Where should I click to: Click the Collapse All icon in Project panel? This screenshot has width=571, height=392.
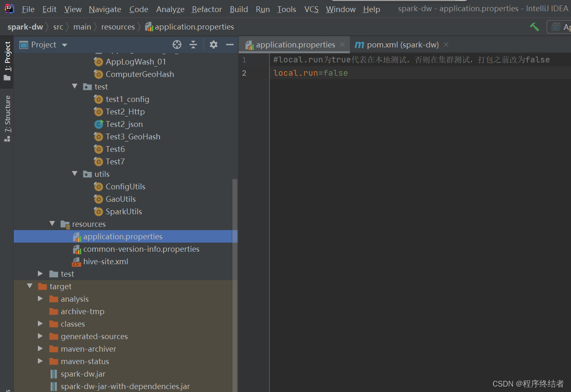click(193, 45)
